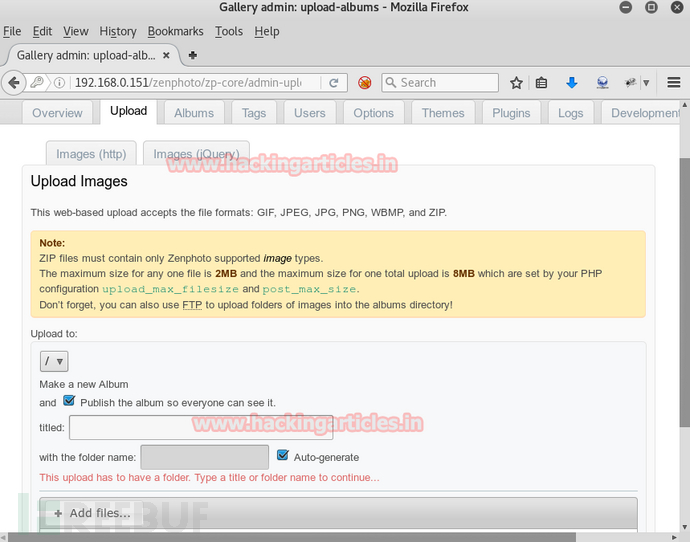
Task: Click the bug extension icon
Action: pyautogui.click(x=631, y=82)
